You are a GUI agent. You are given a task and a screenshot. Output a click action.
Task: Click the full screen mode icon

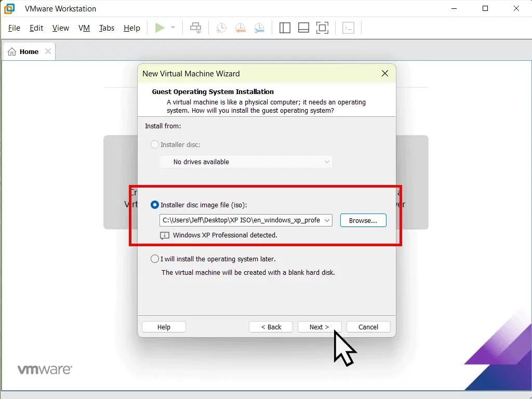pos(322,28)
